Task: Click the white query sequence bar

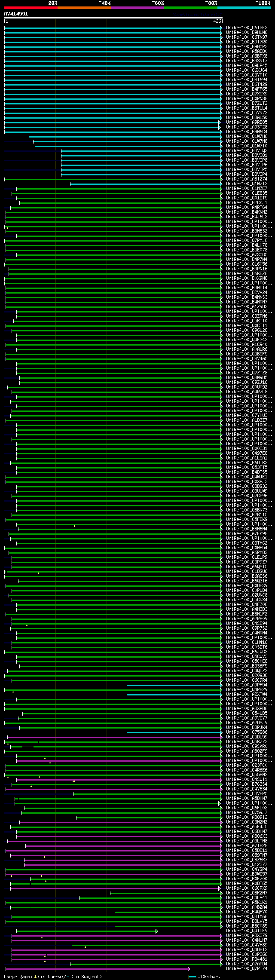Action: pyautogui.click(x=113, y=18)
